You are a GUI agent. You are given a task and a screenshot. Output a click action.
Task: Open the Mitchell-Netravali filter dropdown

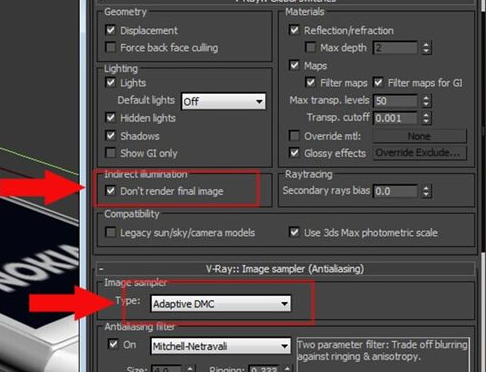coord(221,346)
